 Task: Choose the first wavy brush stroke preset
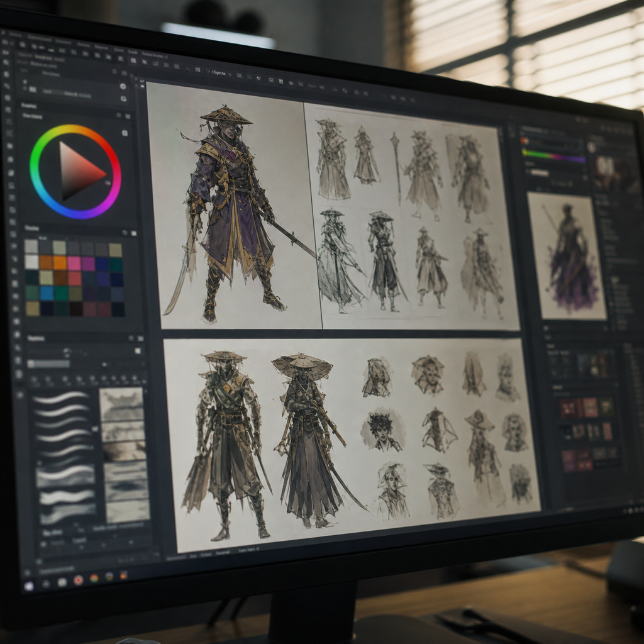61,397
